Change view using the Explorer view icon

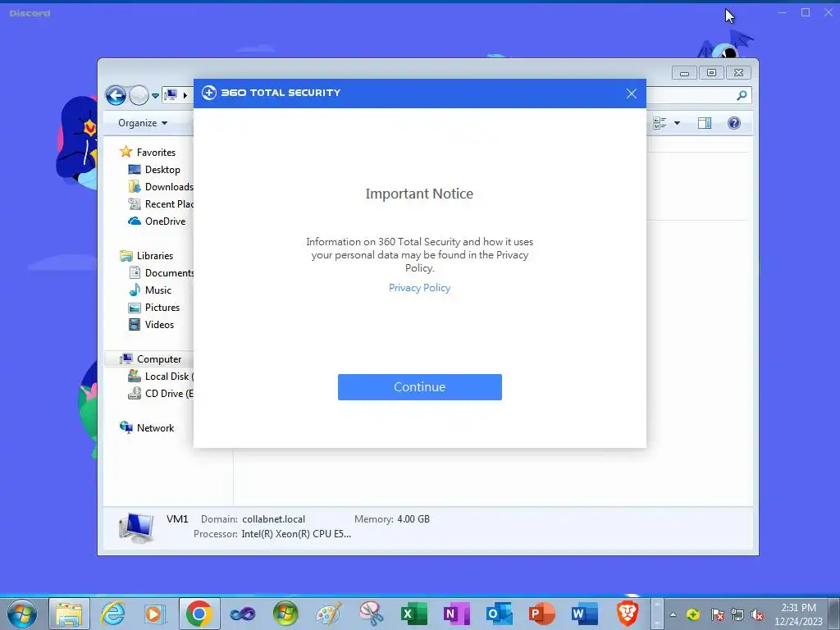[660, 123]
